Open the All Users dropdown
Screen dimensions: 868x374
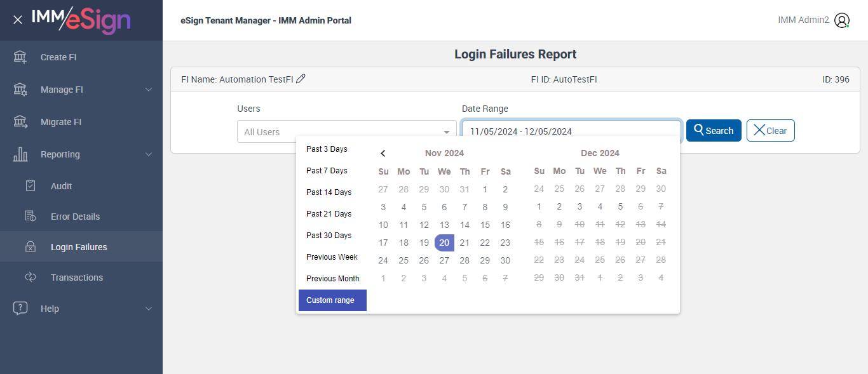[346, 131]
